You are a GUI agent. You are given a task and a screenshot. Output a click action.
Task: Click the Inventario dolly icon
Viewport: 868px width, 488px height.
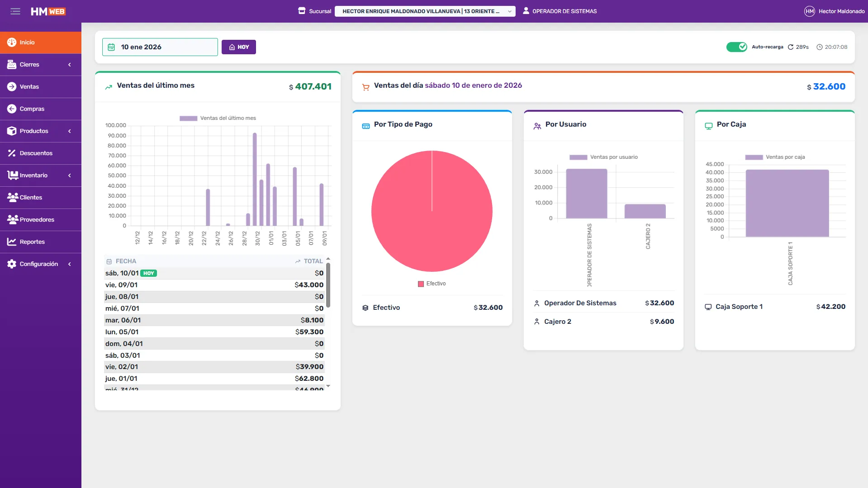(x=13, y=175)
